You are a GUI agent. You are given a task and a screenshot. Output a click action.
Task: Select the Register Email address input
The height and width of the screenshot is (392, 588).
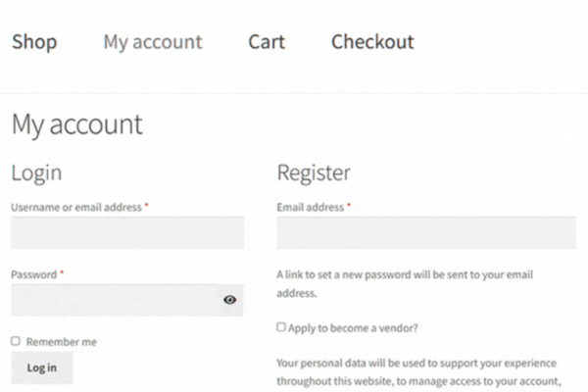[425, 233]
